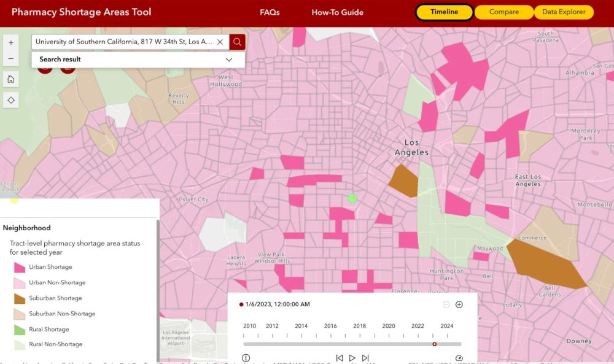The height and width of the screenshot is (364, 614).
Task: Move the timeline slider handle to 2023
Action: point(434,344)
